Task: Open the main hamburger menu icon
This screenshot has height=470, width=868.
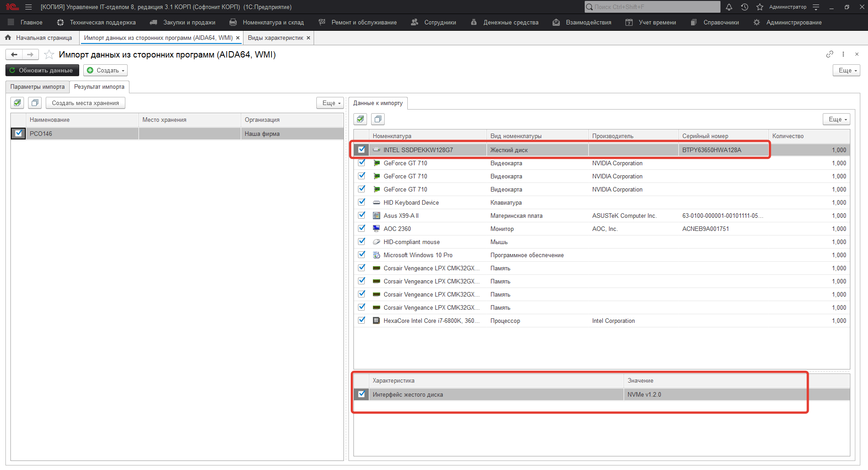Action: click(29, 7)
